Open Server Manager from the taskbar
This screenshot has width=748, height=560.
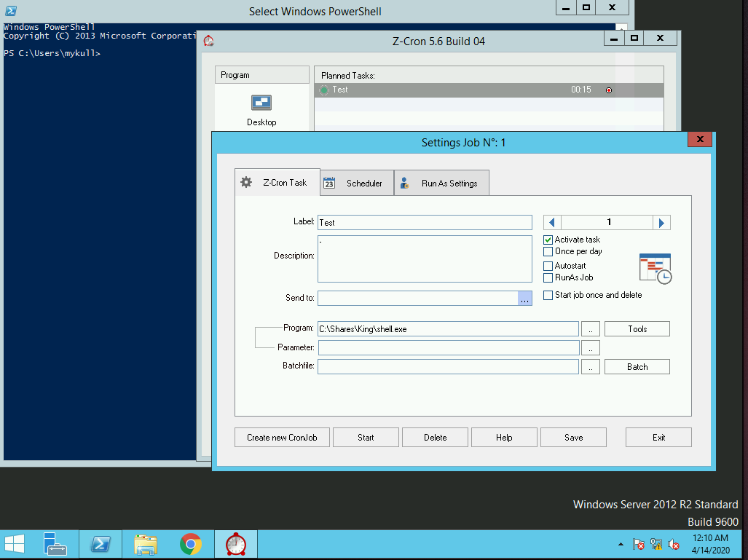click(55, 544)
